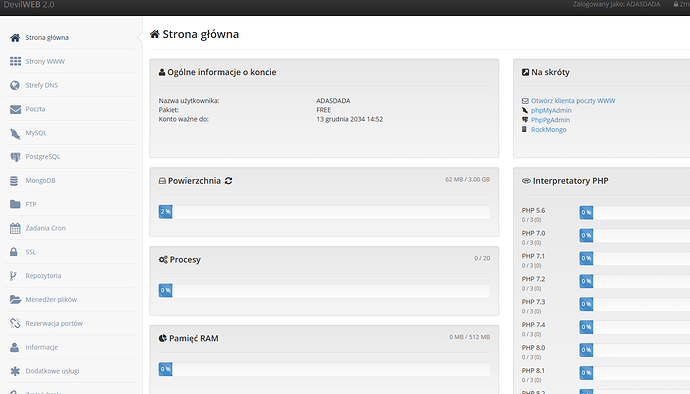Click the icon next to PhpPgAdmin shortcut

[x=525, y=120]
